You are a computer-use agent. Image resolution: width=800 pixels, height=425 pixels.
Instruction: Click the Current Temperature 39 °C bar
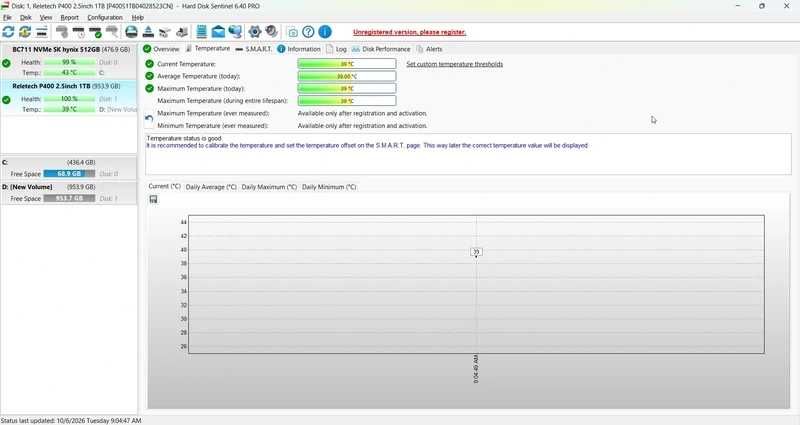point(347,64)
